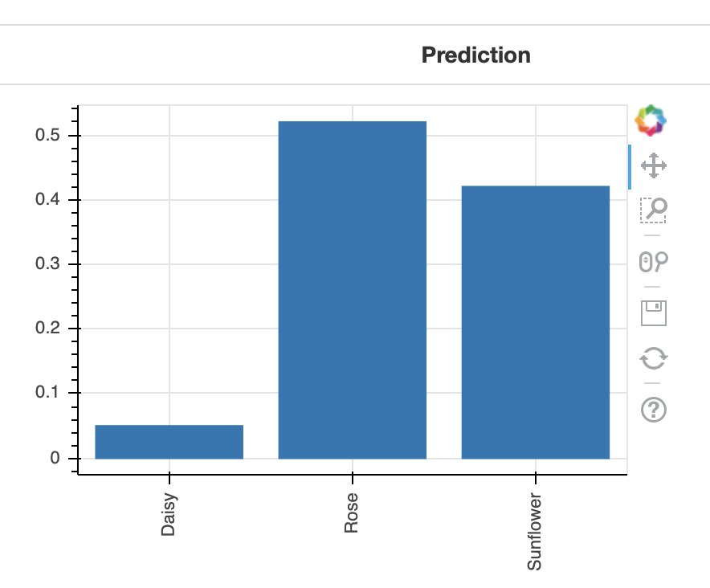
Task: Click the 0 y-axis tick label
Action: tap(55, 458)
